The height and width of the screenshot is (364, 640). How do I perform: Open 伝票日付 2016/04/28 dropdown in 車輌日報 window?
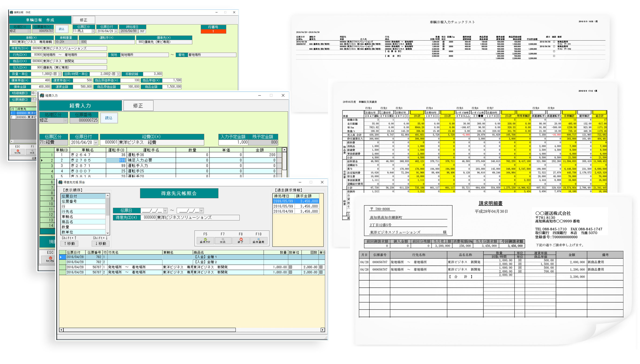116,31
